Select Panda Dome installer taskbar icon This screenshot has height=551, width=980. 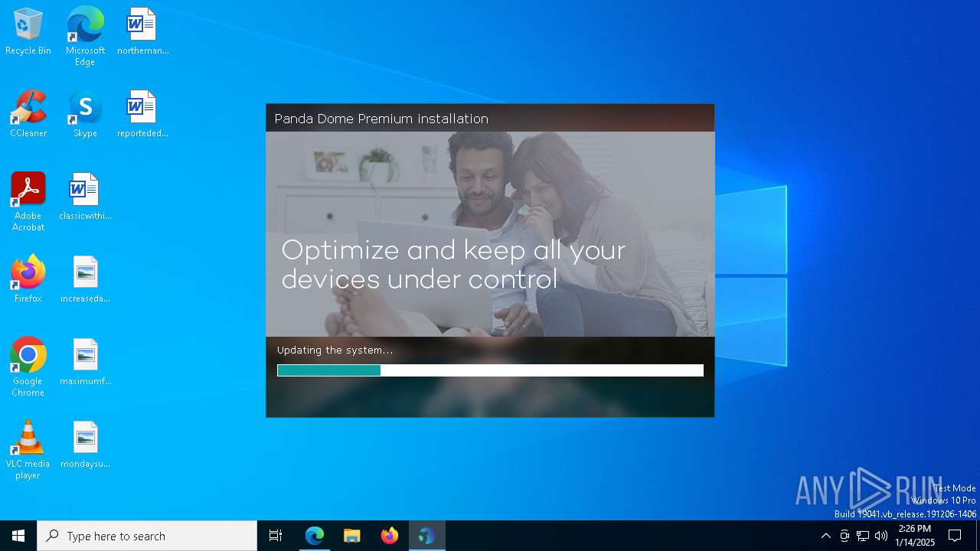pos(426,536)
